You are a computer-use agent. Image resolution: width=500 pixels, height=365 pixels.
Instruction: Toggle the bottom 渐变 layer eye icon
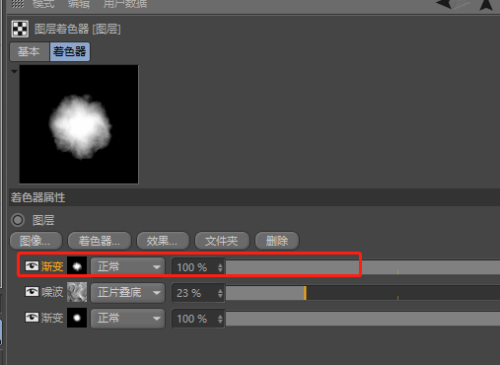32,317
